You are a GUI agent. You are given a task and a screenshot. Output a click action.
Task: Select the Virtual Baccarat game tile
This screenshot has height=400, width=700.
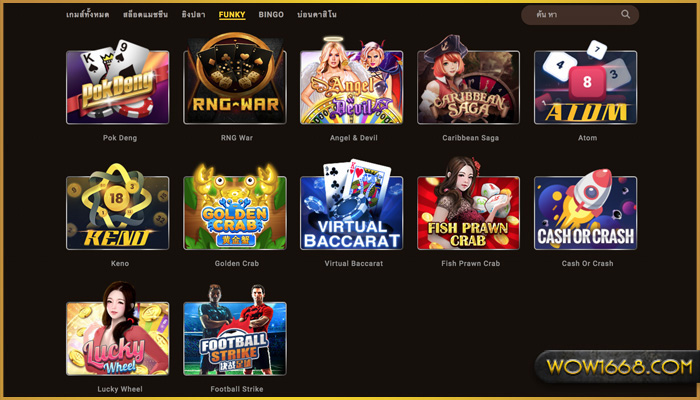352,204
